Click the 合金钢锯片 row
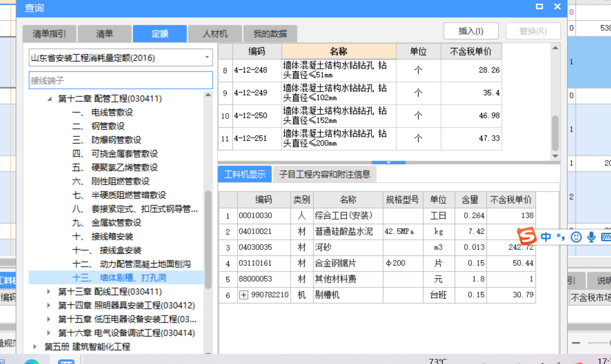The width and height of the screenshot is (611, 364). click(377, 263)
